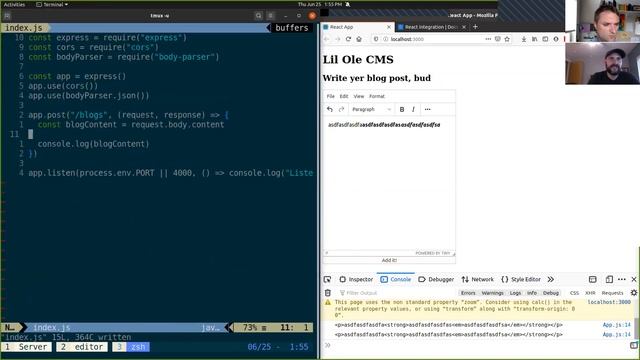
Task: Open page actions ellipsis in address bar
Action: point(488,39)
